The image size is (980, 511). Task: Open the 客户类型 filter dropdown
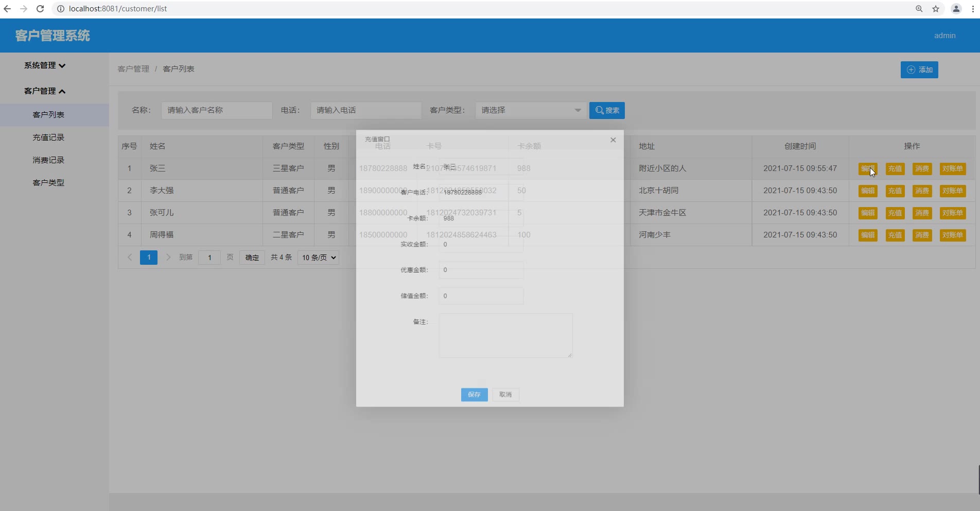[530, 110]
